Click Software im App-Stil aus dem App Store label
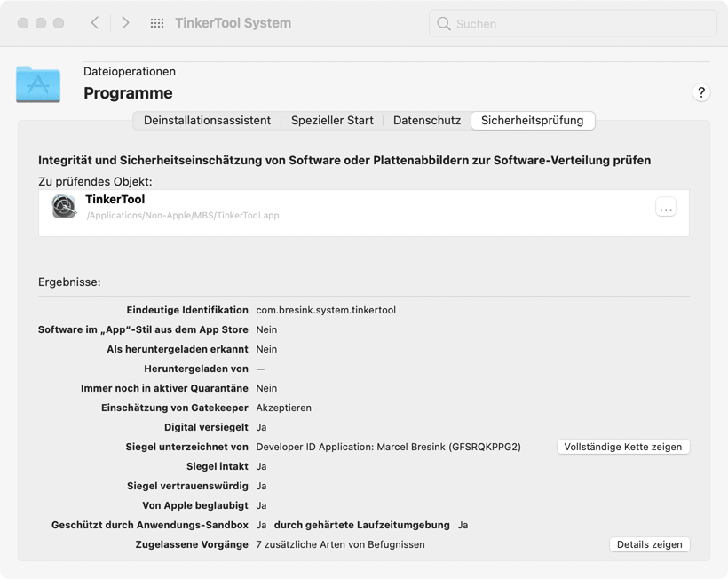The image size is (728, 579). click(x=143, y=329)
